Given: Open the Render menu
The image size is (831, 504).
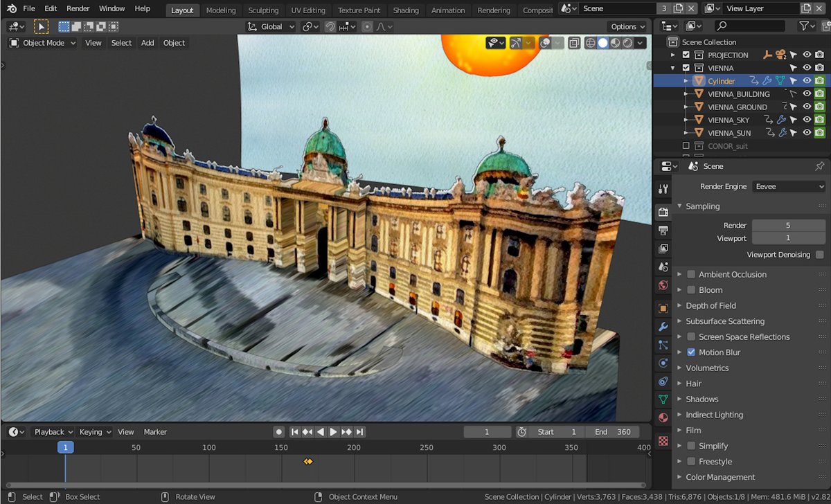Looking at the screenshot, I should click(78, 8).
